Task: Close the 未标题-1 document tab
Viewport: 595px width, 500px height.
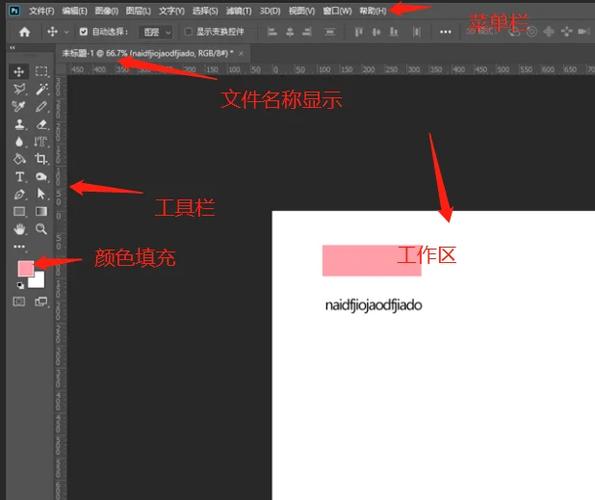Action: click(241, 54)
